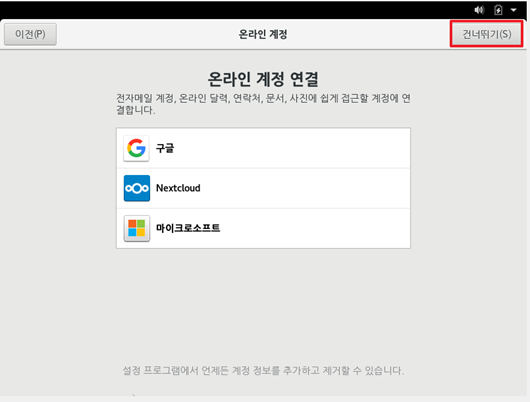Click the 온라인 계정 연결 heading
Viewport: 530px width, 402px height.
263,79
